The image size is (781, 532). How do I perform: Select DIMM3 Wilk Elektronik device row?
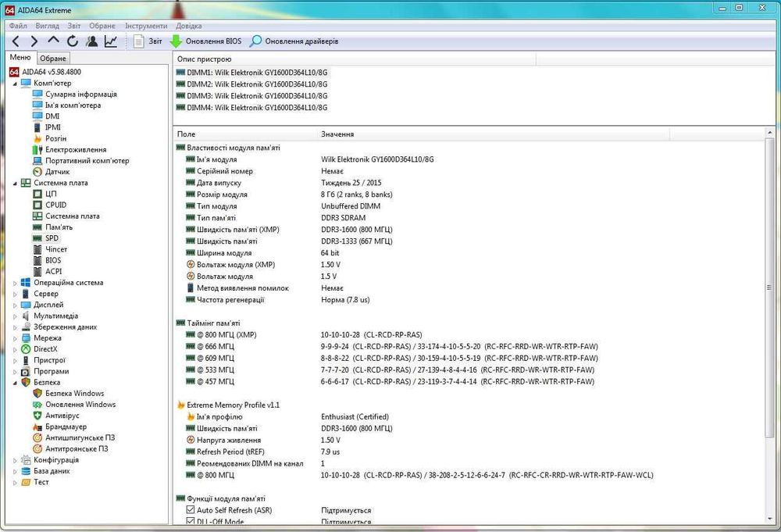tap(251, 95)
